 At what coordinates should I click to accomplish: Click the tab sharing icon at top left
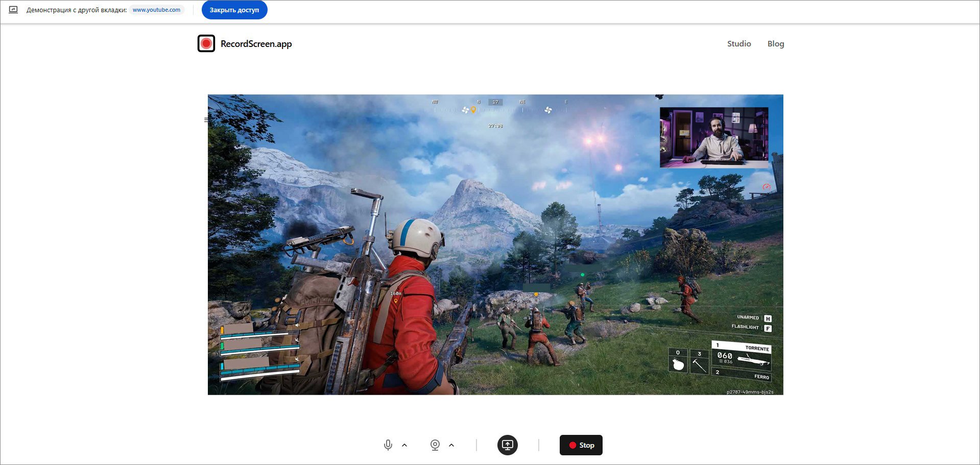(13, 10)
